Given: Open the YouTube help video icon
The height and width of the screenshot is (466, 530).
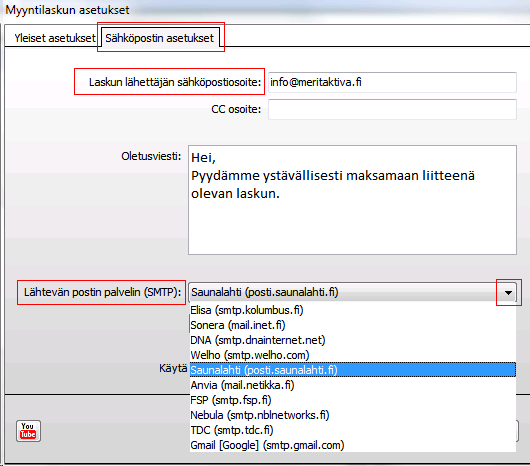Looking at the screenshot, I should (x=28, y=431).
